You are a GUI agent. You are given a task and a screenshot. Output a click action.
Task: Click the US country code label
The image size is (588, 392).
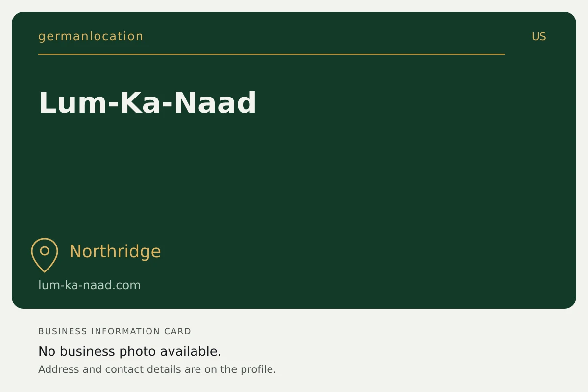click(x=539, y=37)
